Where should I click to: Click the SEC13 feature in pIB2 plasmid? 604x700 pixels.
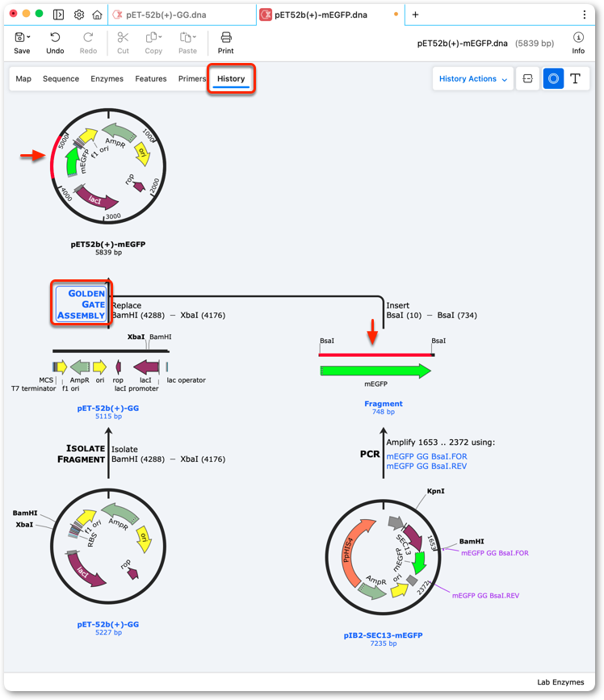(x=412, y=537)
